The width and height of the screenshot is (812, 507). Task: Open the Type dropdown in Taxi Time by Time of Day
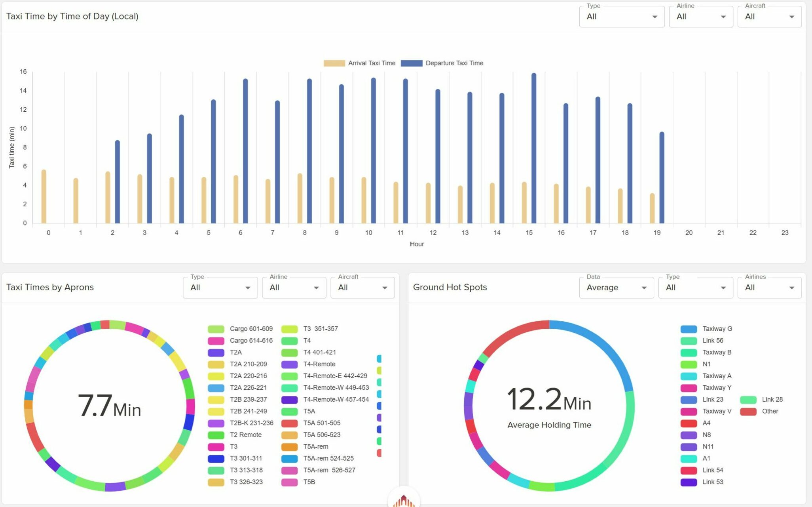point(622,17)
